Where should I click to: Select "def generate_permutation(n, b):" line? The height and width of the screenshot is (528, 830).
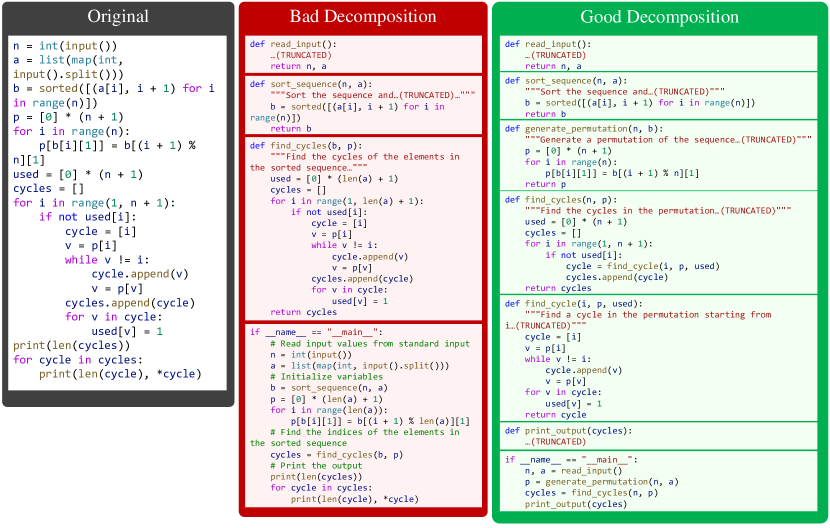[x=584, y=129]
